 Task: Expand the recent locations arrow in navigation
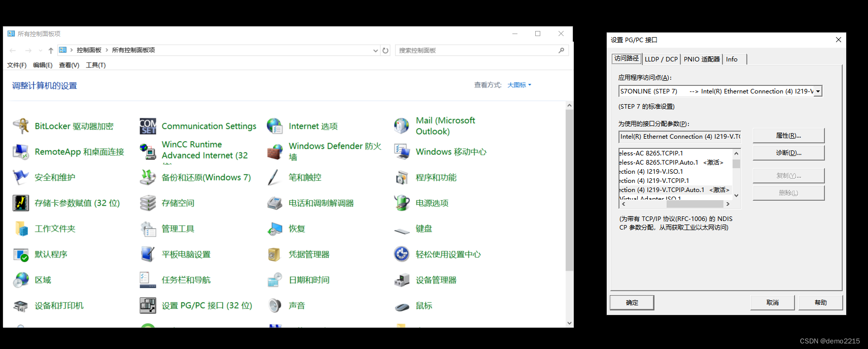(41, 50)
